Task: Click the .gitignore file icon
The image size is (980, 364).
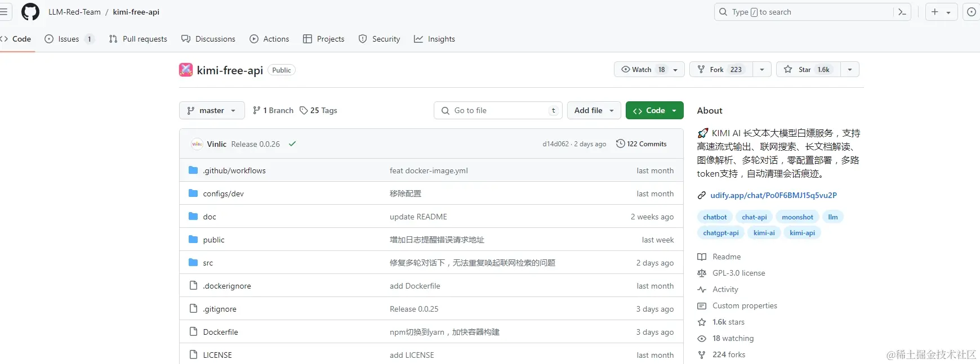Action: pos(193,308)
